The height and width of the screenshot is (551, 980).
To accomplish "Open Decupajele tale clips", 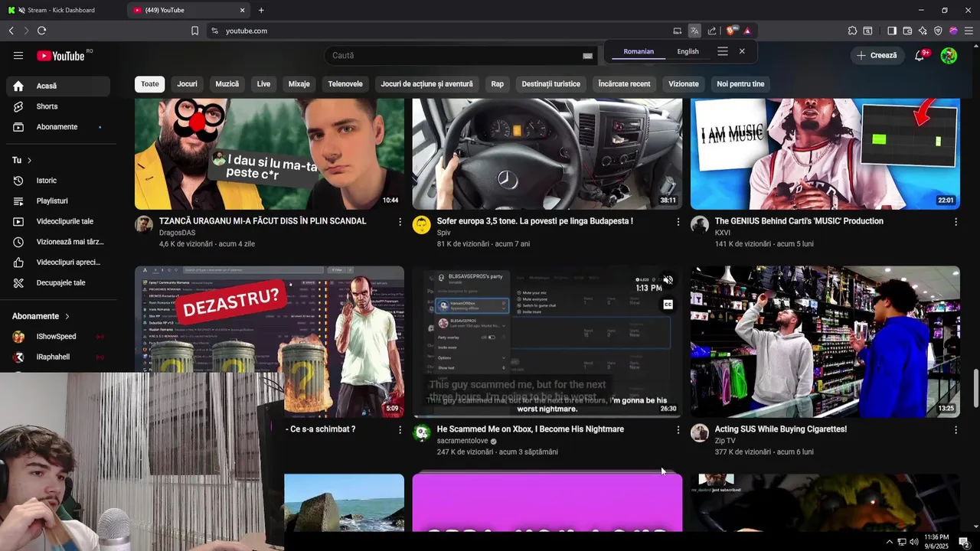I will click(58, 282).
